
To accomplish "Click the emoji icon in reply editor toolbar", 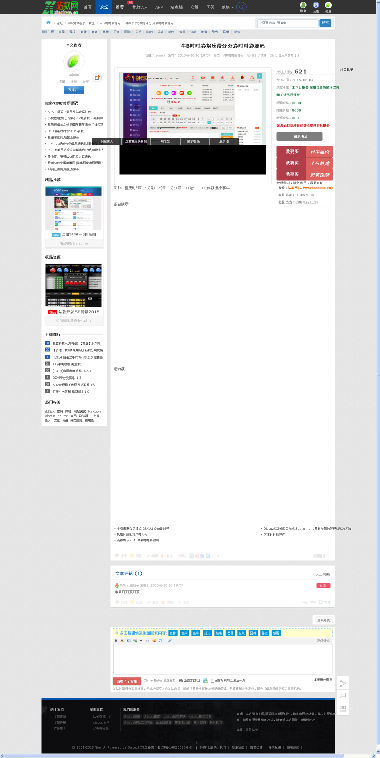I will 154,641.
